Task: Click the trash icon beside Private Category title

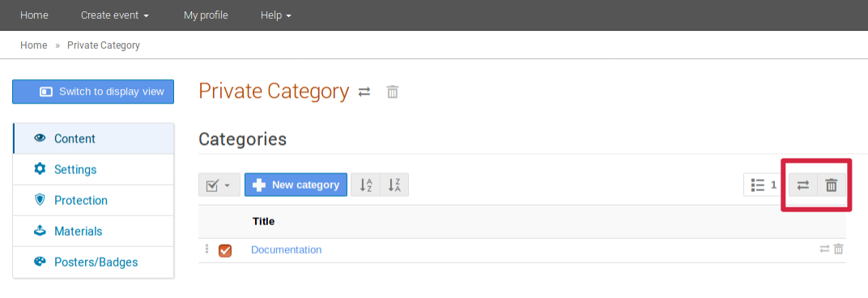Action: coord(393,92)
